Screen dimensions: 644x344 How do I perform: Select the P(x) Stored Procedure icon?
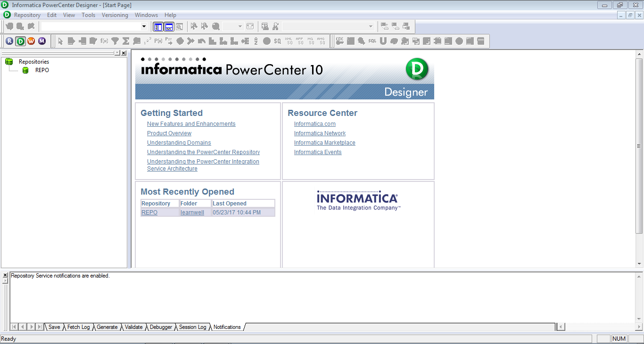click(158, 41)
